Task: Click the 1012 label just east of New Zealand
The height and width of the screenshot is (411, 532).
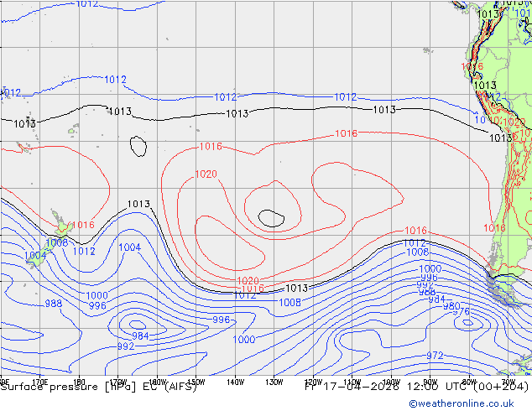Action: pyautogui.click(x=84, y=252)
